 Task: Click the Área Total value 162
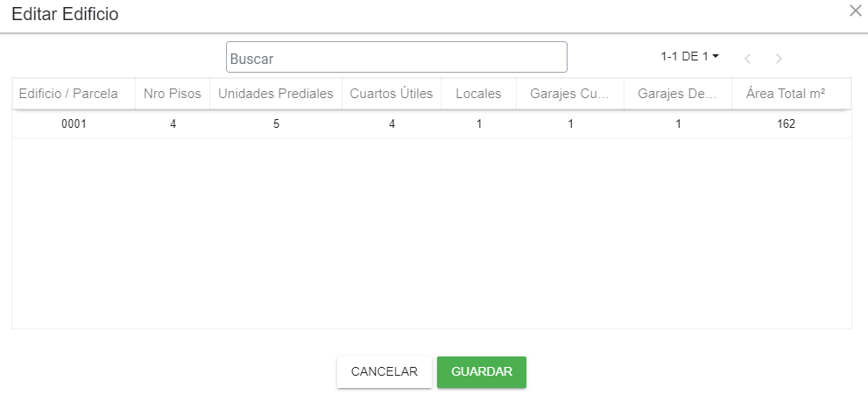[x=786, y=124]
